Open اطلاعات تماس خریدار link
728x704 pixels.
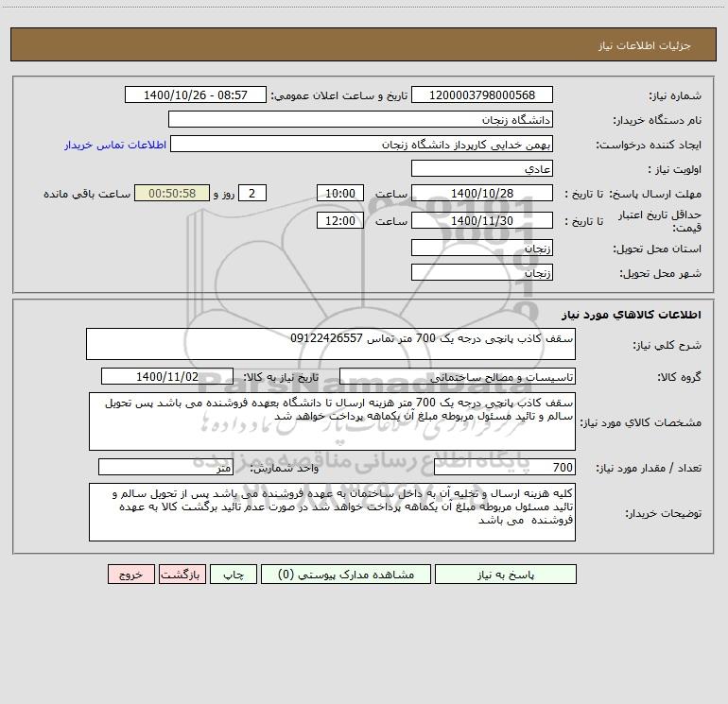tap(115, 145)
